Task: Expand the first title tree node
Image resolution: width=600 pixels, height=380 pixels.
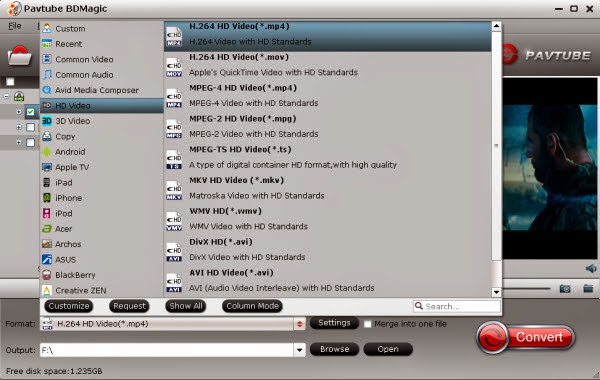Action: 19,112
